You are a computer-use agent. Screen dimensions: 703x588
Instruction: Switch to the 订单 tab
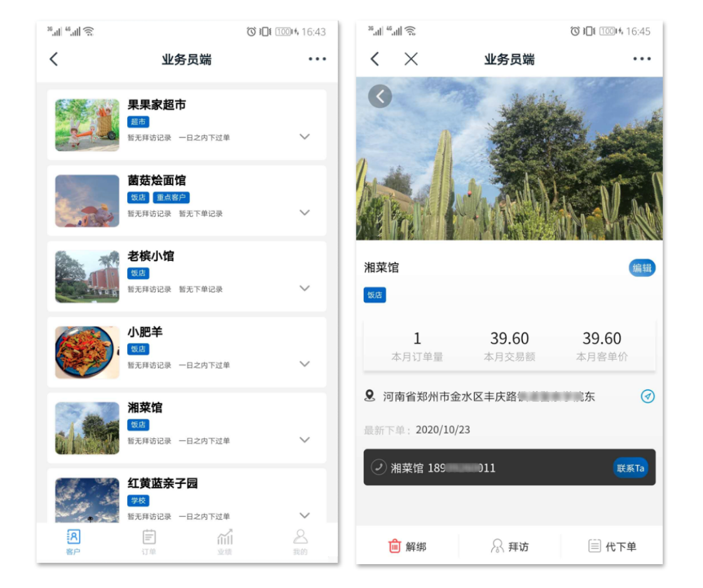pos(149,542)
